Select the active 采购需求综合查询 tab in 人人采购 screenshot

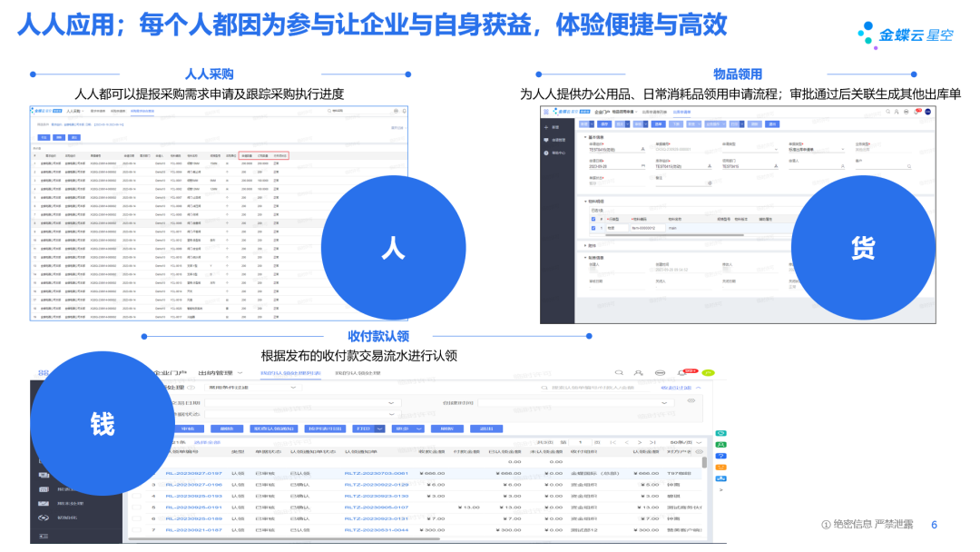pos(142,111)
